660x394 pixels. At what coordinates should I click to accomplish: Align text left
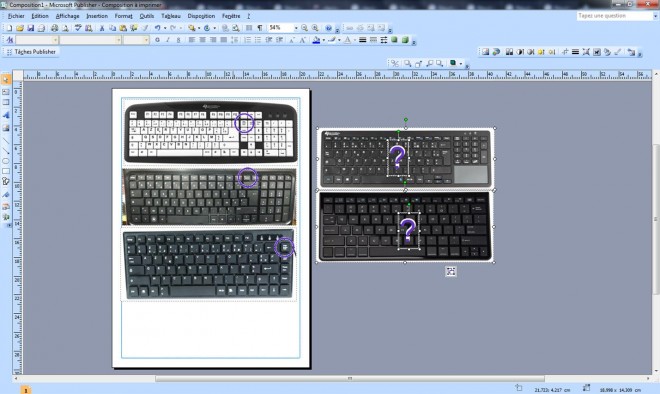[x=192, y=40]
